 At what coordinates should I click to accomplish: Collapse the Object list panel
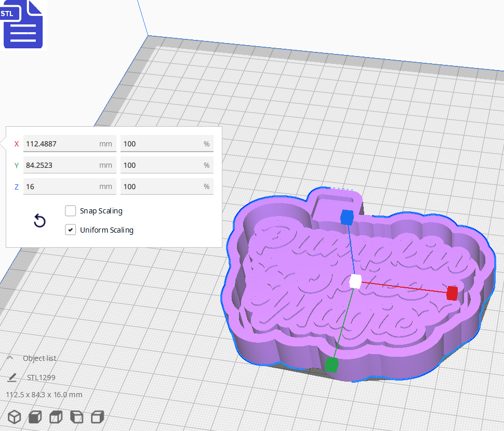point(10,357)
